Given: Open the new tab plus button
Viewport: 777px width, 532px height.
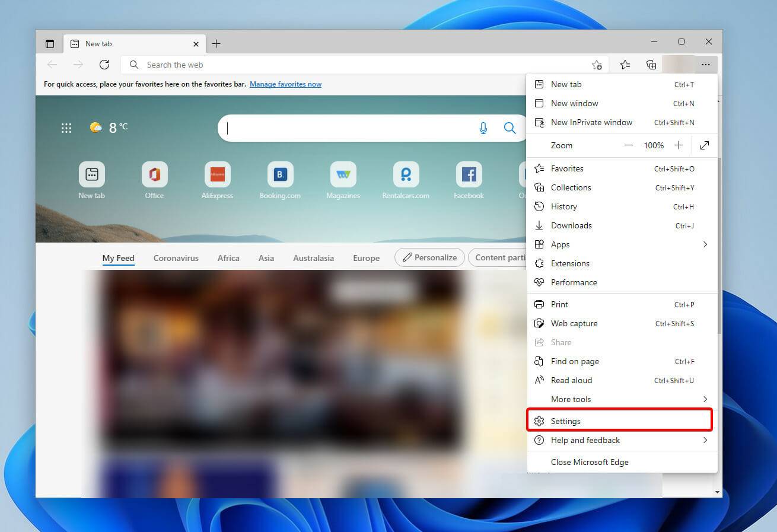Looking at the screenshot, I should click(x=216, y=44).
